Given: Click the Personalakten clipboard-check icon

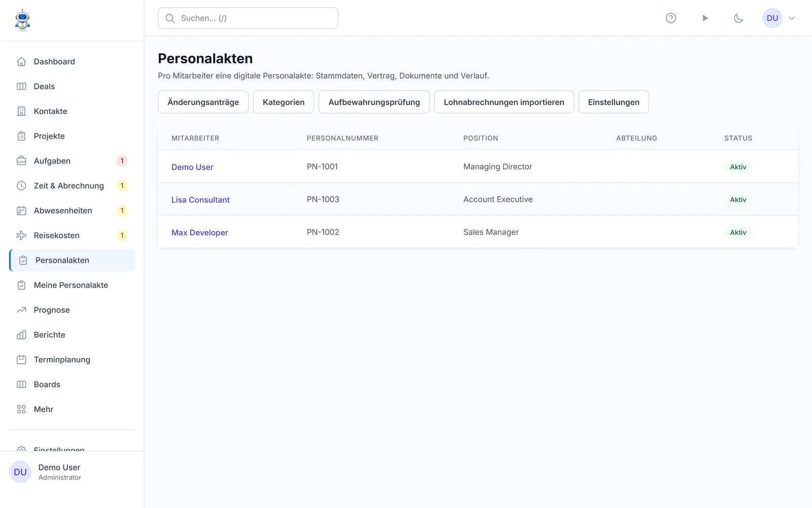Looking at the screenshot, I should coord(23,261).
